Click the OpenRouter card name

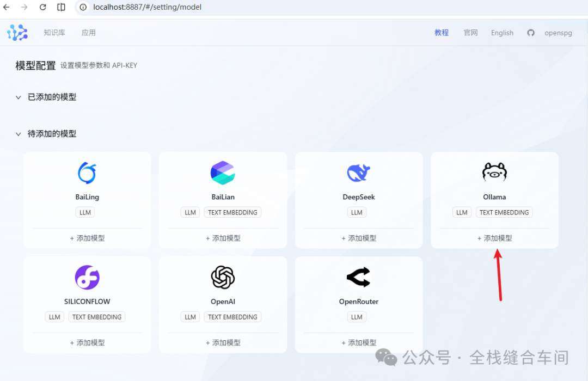tap(358, 302)
